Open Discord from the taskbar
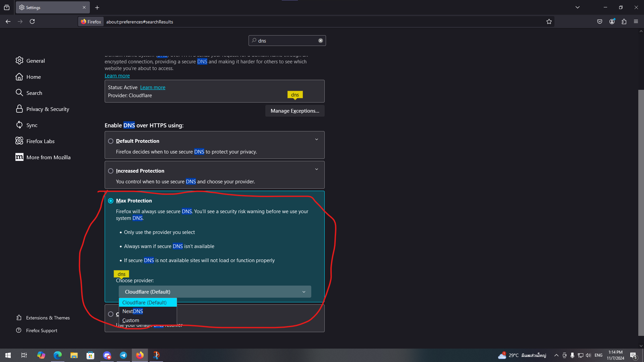This screenshot has width=644, height=362. (107, 355)
